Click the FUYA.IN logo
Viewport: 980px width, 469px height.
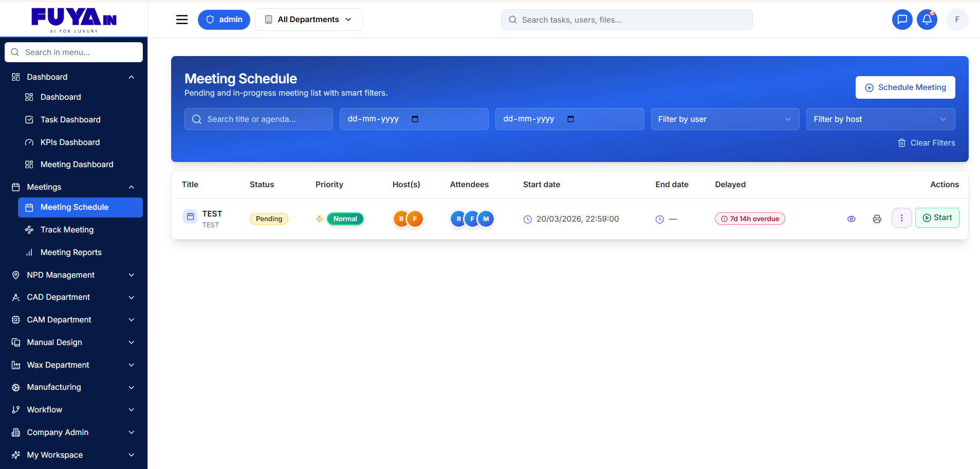[74, 20]
